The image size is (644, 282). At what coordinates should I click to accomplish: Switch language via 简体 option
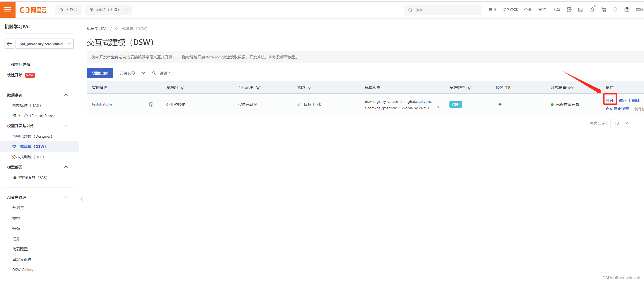click(639, 10)
